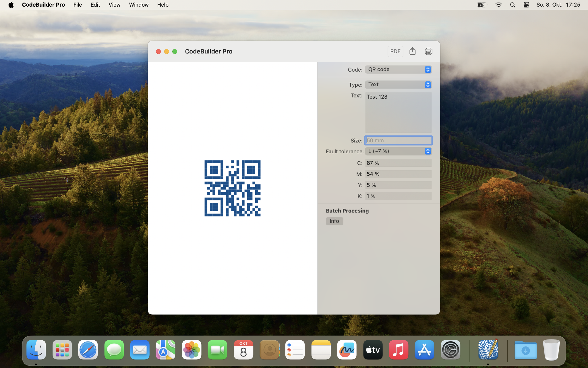This screenshot has height=368, width=588.
Task: Open the File menu
Action: click(x=78, y=5)
